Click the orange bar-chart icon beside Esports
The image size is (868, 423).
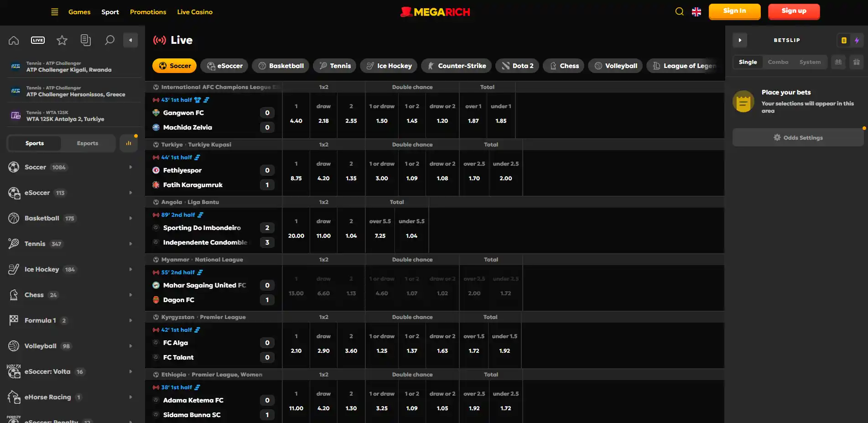(x=129, y=143)
